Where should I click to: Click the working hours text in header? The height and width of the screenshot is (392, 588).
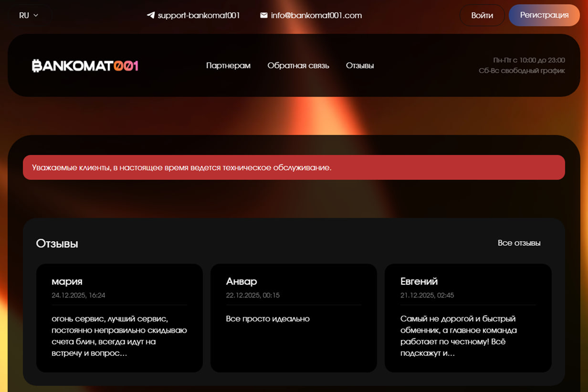[522, 65]
